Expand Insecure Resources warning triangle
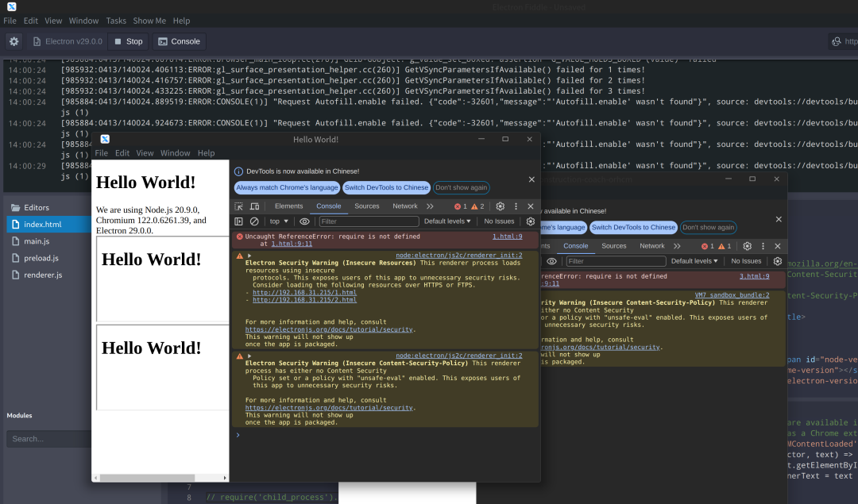Viewport: 858px width, 504px height. 249,256
